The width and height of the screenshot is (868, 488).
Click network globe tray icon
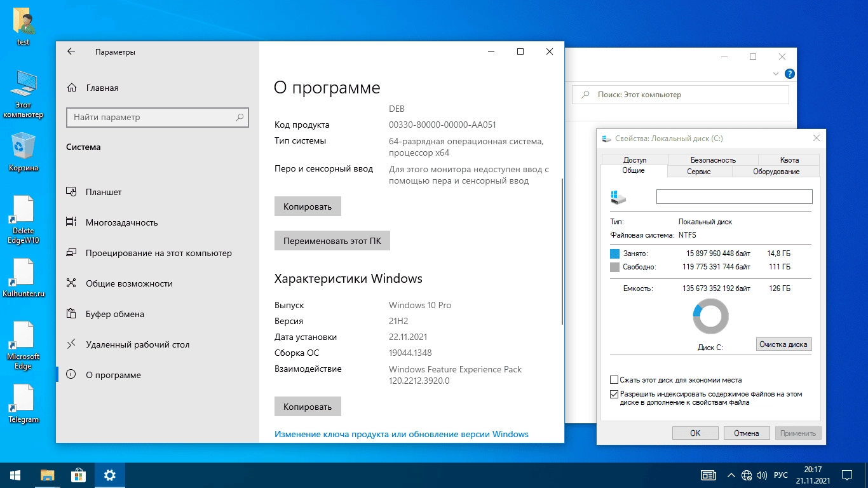pyautogui.click(x=747, y=475)
